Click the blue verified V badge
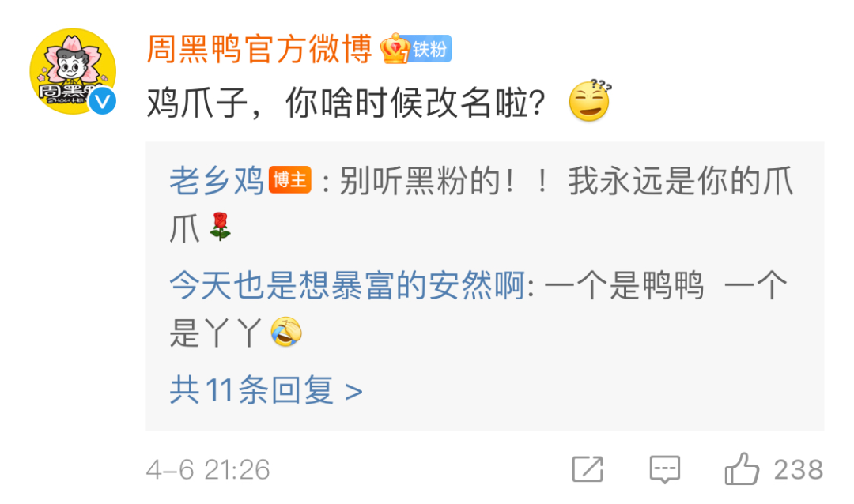 coord(102,101)
